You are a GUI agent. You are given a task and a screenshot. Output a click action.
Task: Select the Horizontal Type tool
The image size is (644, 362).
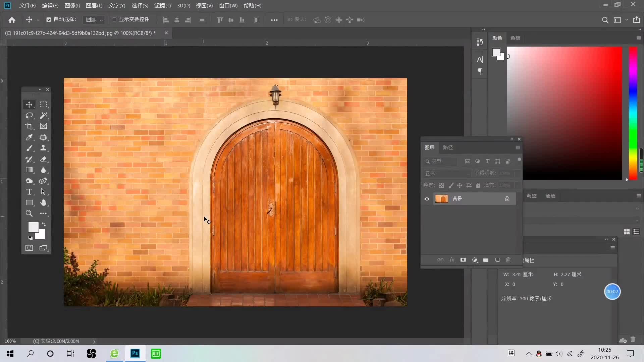[x=29, y=192]
